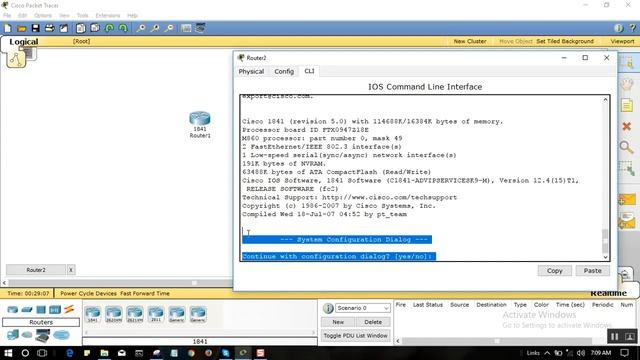Image resolution: width=640 pixels, height=360 pixels.
Task: Close the Router2 taskbar entry X
Action: (71, 270)
